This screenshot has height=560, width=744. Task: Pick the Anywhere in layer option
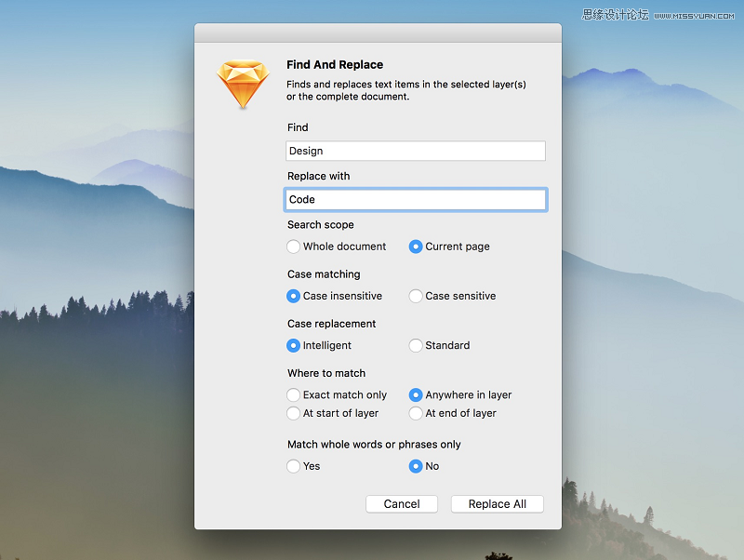416,394
